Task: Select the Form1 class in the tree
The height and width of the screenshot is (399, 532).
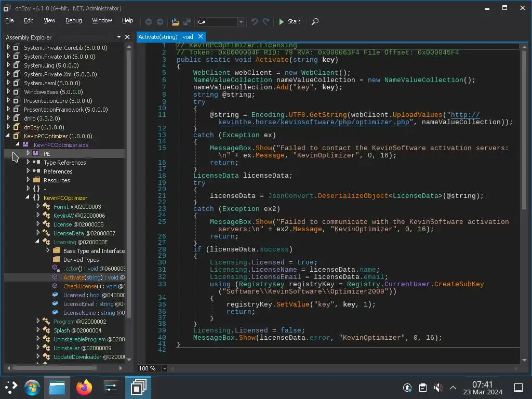Action: coord(77,207)
